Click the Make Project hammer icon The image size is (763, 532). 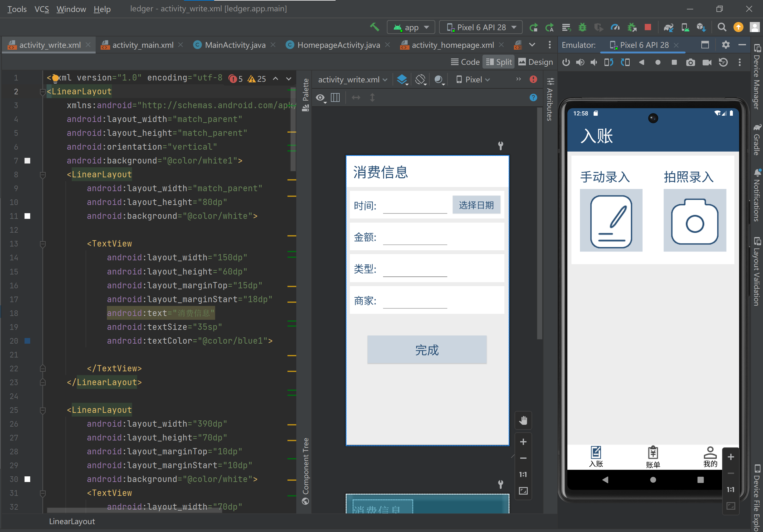pyautogui.click(x=375, y=27)
